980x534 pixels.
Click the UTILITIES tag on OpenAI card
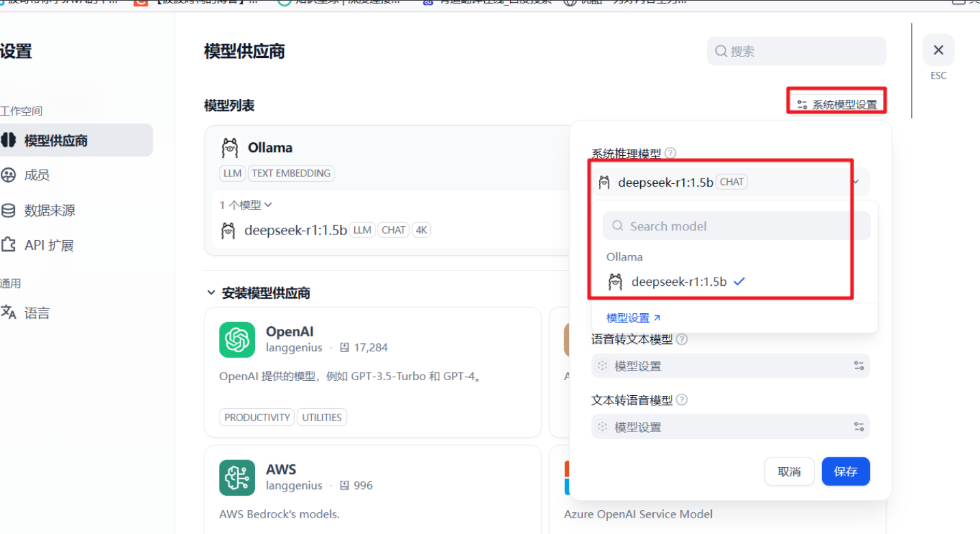tap(322, 417)
